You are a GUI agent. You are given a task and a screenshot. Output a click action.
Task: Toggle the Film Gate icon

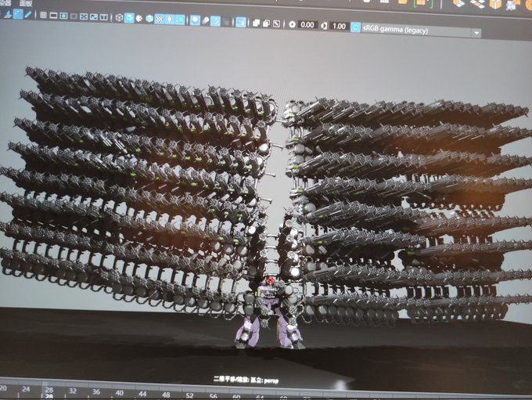pos(53,16)
